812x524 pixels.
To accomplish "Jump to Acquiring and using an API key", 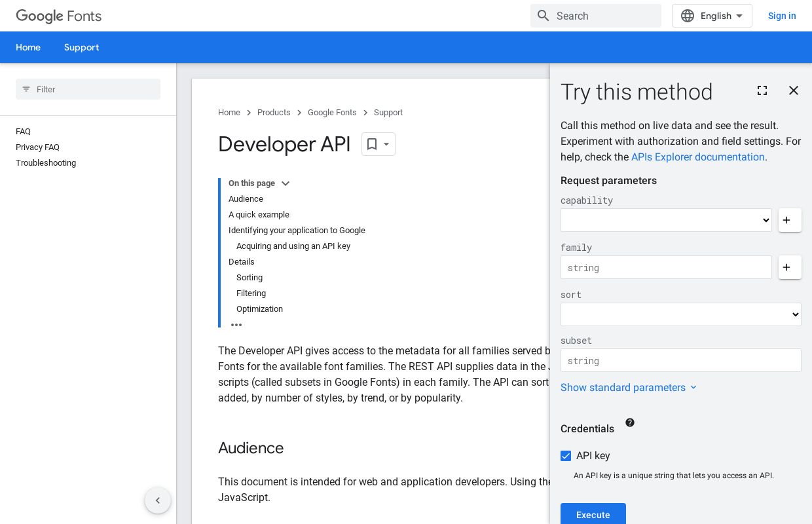I will pos(293,246).
